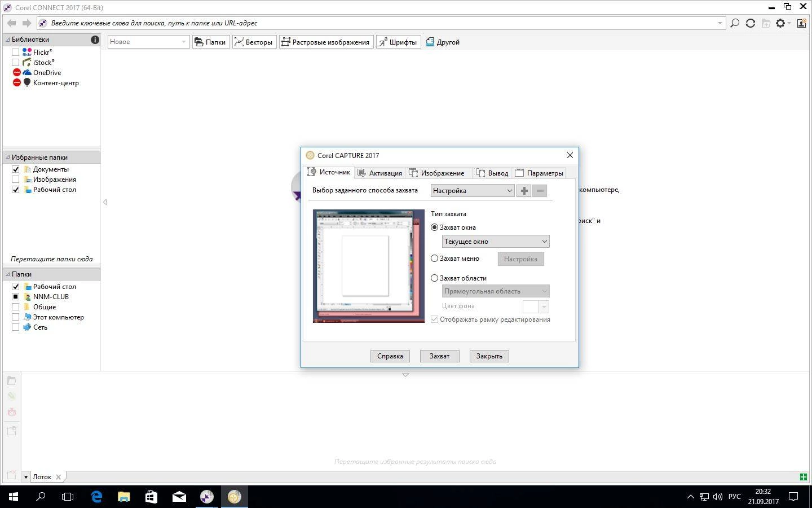Click the remove preset minus button
The height and width of the screenshot is (508, 812).
click(540, 191)
